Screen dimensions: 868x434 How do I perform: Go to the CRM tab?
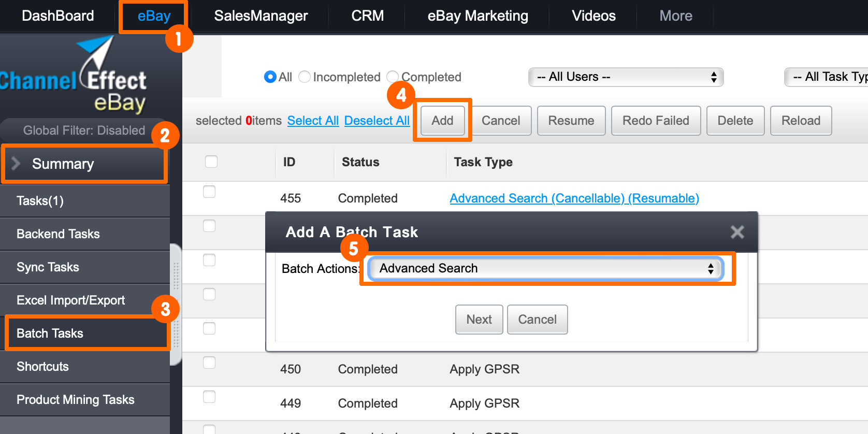click(x=368, y=16)
